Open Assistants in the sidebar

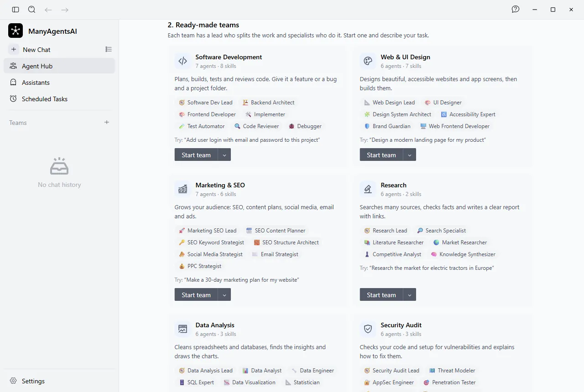tap(59, 83)
